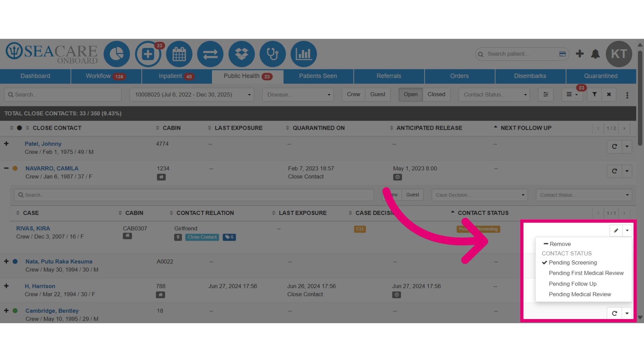Screen dimensions: 644x362
Task: Select Remove from the context menu
Action: (x=557, y=244)
